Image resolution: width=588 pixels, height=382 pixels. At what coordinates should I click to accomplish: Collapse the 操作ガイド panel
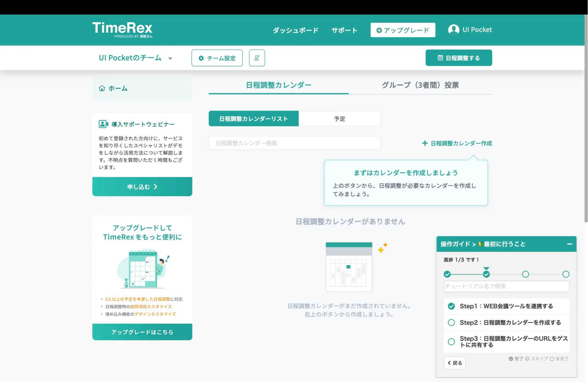coord(569,244)
